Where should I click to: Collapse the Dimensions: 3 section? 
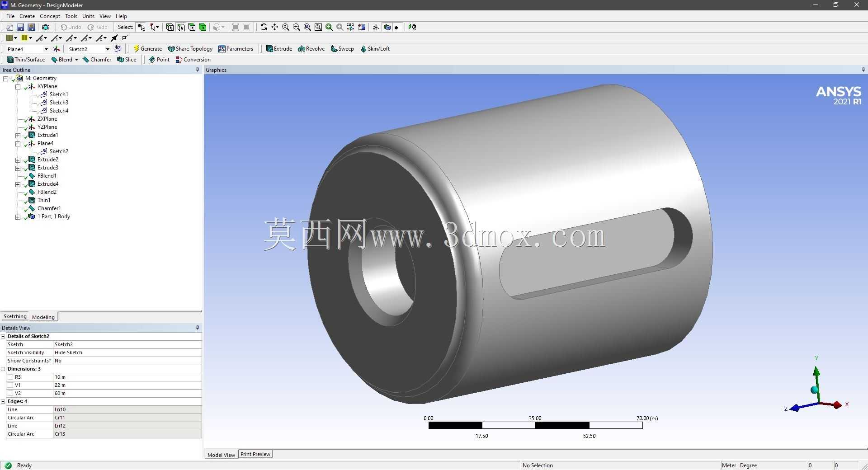(x=3, y=369)
